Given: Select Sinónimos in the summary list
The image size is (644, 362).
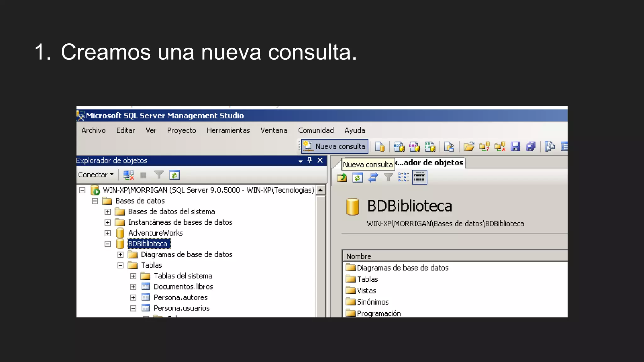Looking at the screenshot, I should click(373, 302).
